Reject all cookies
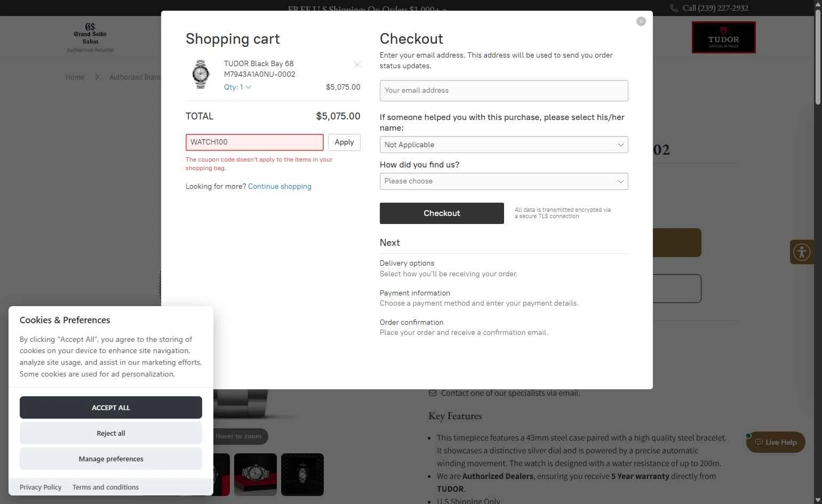Image resolution: width=822 pixels, height=504 pixels. [x=111, y=433]
